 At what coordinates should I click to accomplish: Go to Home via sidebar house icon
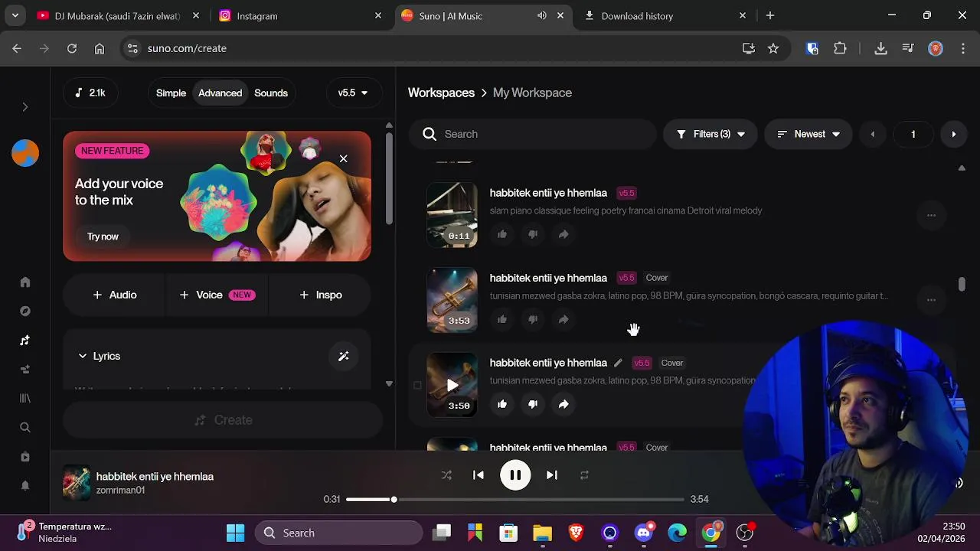pos(25,282)
